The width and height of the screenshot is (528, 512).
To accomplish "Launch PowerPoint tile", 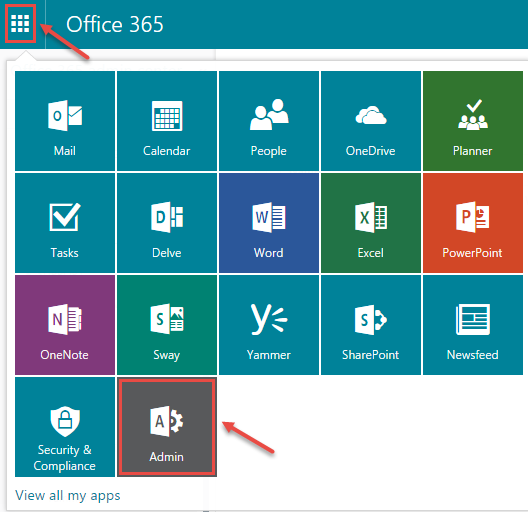I will [x=473, y=223].
